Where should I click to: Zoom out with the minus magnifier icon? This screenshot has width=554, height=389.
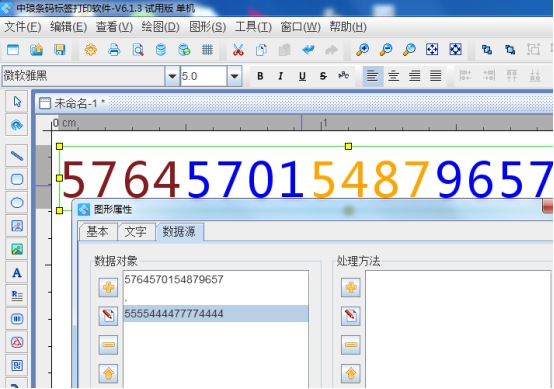click(386, 49)
